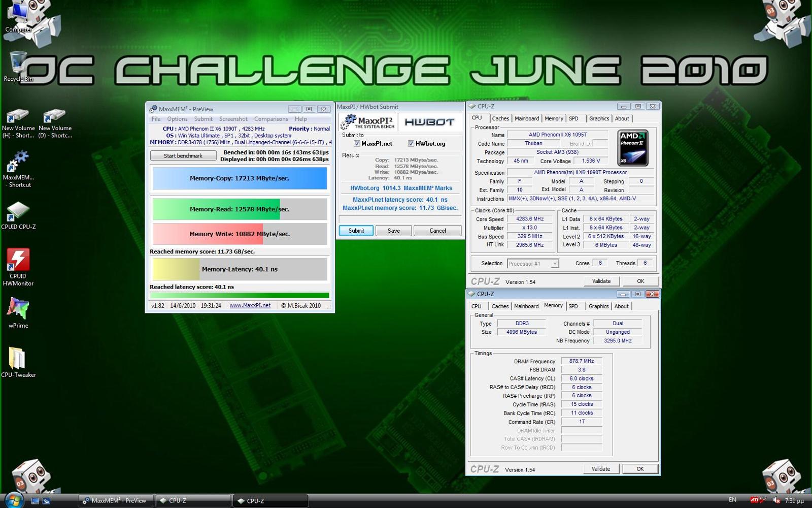Switch to CPU tab in lower CPU-Z

tap(476, 306)
